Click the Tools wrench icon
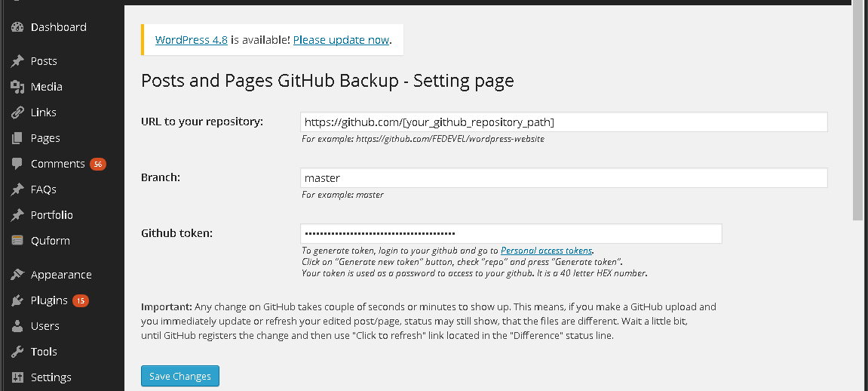This screenshot has height=391, width=868. pyautogui.click(x=17, y=352)
